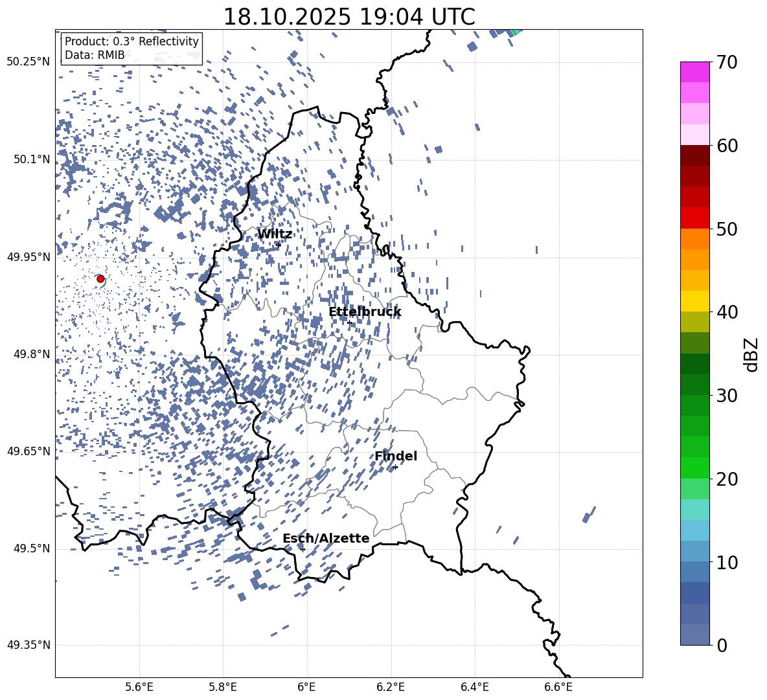Click the 50.25°N latitude label
Screen dimensions: 767x700
(29, 62)
